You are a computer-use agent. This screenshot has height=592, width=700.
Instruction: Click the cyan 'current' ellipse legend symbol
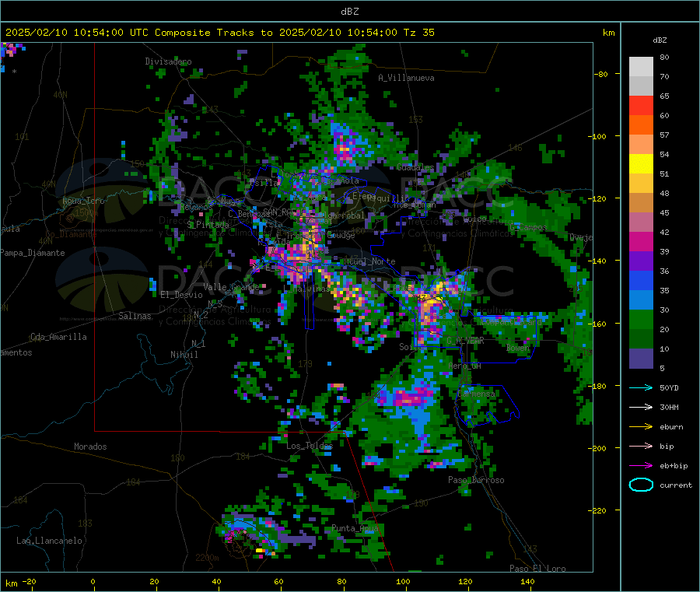point(641,485)
